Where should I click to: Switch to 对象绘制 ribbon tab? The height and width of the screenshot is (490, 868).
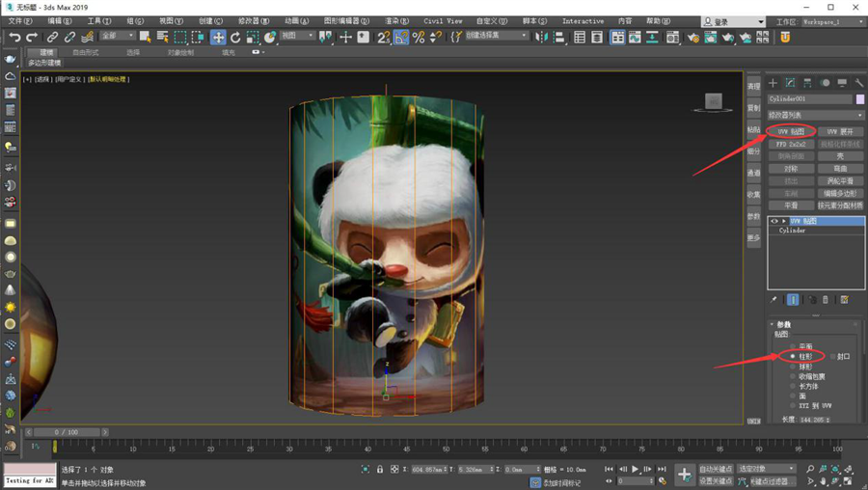[x=181, y=53]
